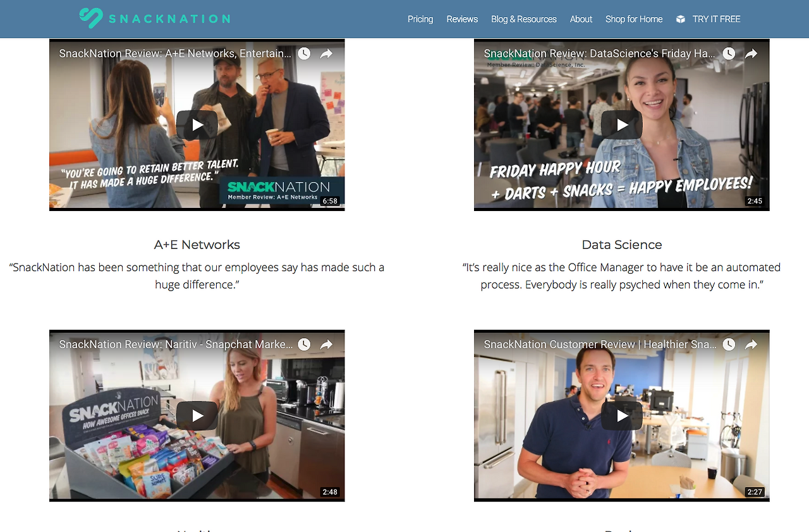Play the DataScience Friday Happy Hour video
The height and width of the screenshot is (532, 809).
pyautogui.click(x=622, y=125)
